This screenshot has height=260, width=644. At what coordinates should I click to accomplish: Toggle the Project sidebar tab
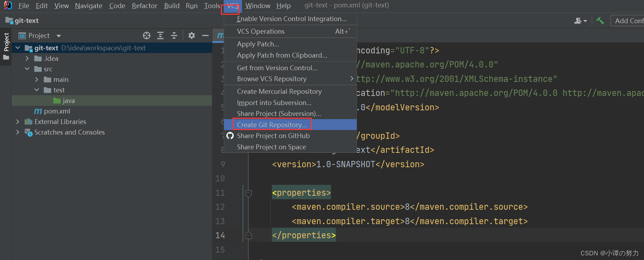coord(6,46)
